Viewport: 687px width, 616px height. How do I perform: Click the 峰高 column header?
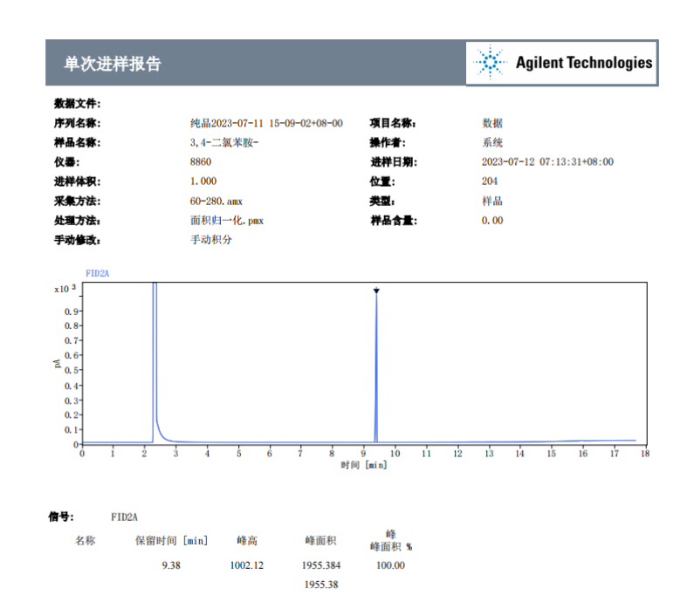[246, 541]
